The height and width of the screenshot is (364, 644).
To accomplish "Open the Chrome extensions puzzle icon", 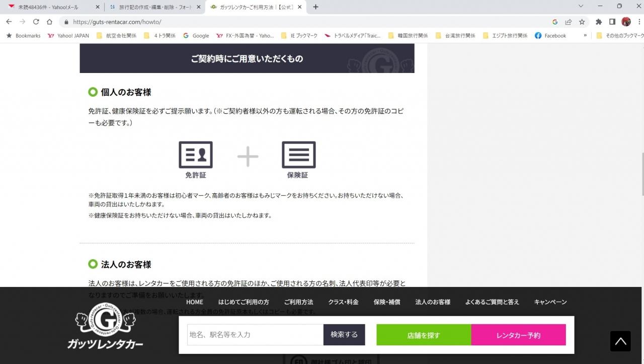I will pos(598,22).
